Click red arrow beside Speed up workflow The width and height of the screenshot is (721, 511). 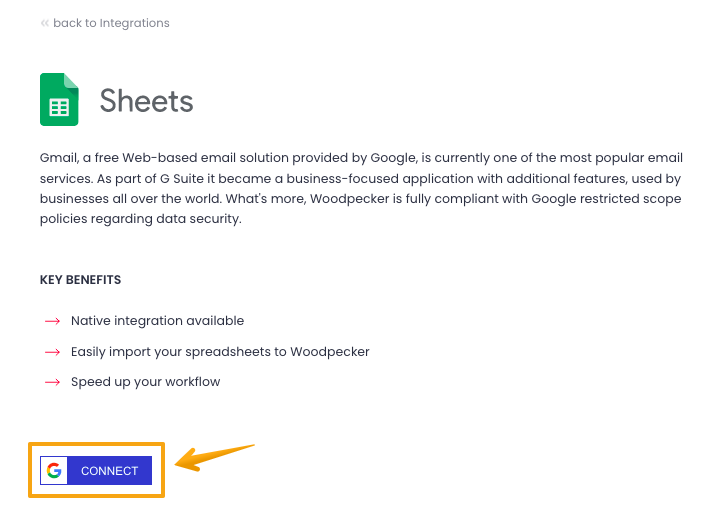click(52, 382)
